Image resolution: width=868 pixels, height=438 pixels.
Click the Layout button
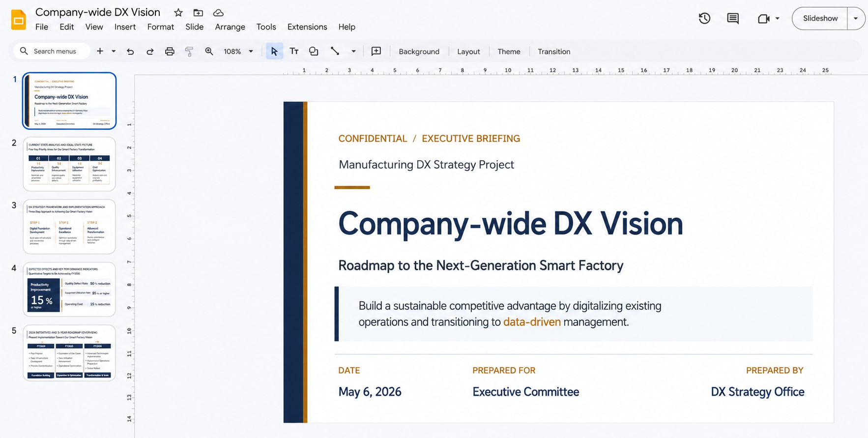(x=468, y=51)
